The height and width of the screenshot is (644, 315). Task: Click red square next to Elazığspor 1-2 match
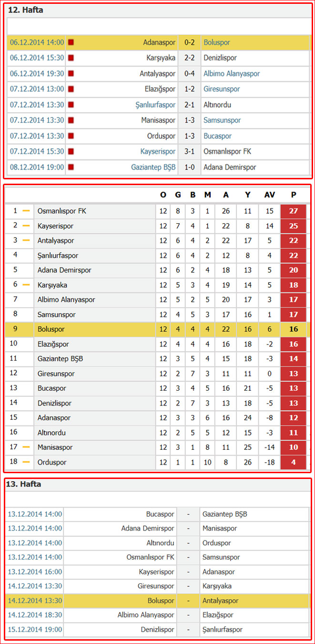click(71, 89)
